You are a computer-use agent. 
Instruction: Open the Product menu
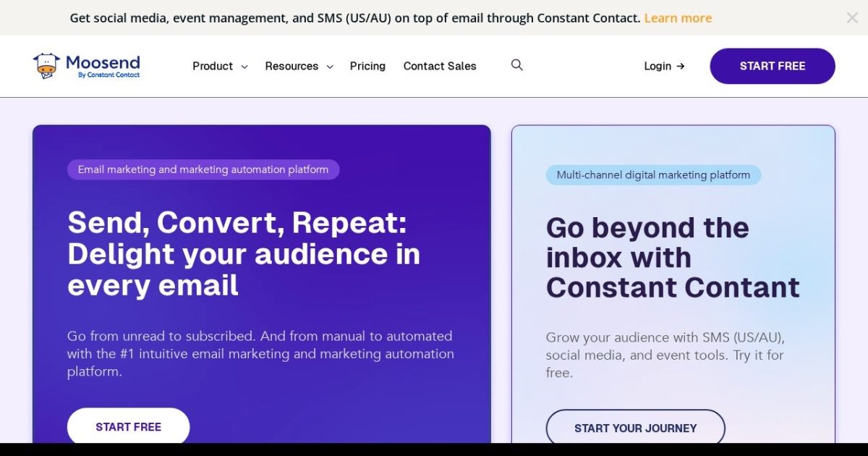[x=220, y=66]
